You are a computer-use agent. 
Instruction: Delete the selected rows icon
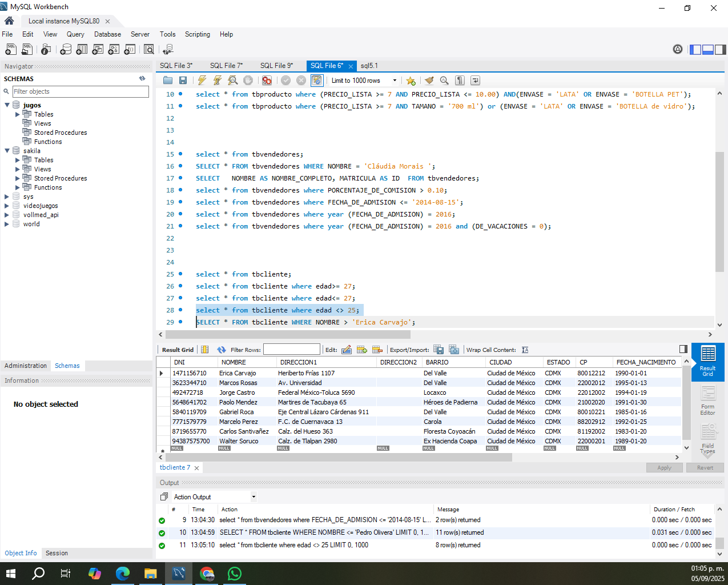[377, 350]
